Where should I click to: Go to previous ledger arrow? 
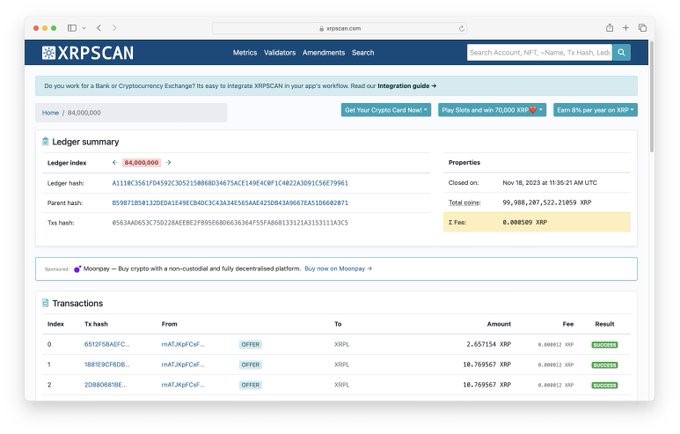[x=114, y=163]
